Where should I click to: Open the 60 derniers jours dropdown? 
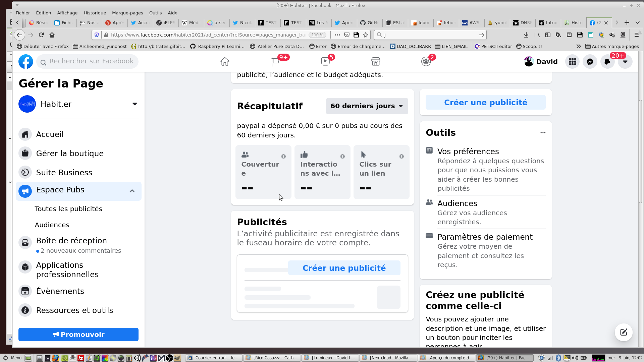(x=367, y=106)
